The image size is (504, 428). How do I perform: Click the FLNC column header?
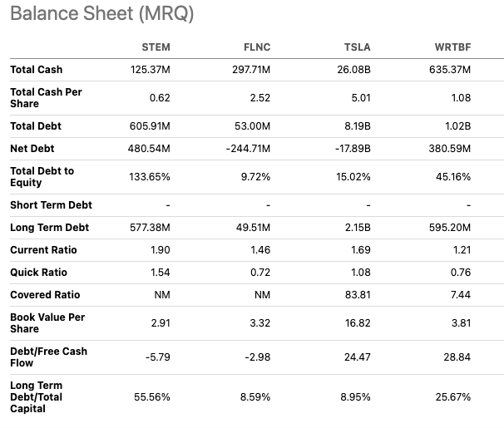(x=257, y=47)
